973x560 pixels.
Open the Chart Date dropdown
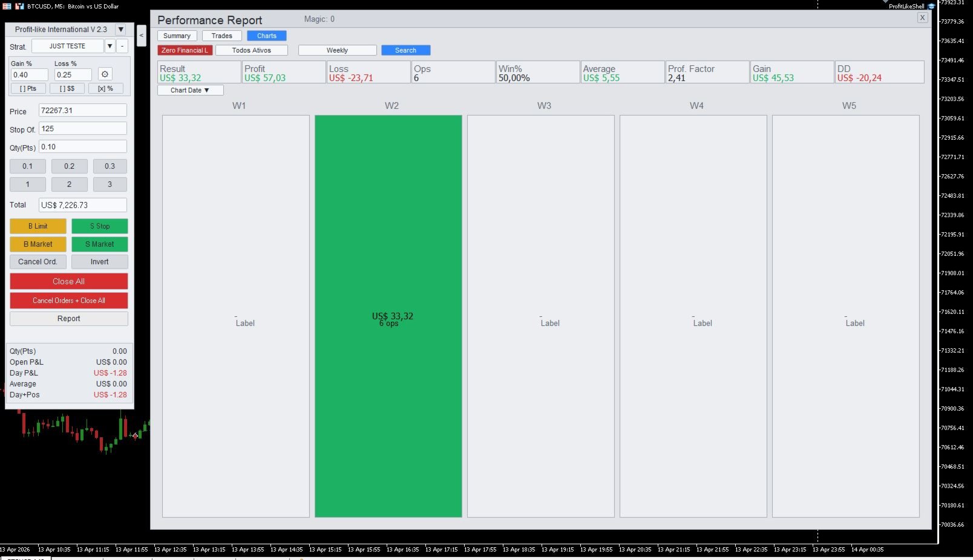pyautogui.click(x=190, y=90)
